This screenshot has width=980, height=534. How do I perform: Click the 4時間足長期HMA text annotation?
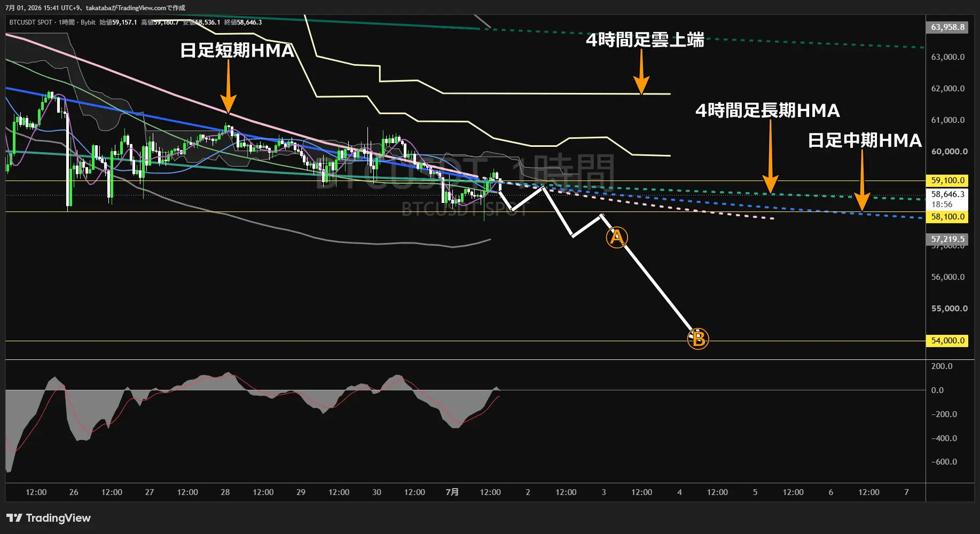click(x=767, y=111)
